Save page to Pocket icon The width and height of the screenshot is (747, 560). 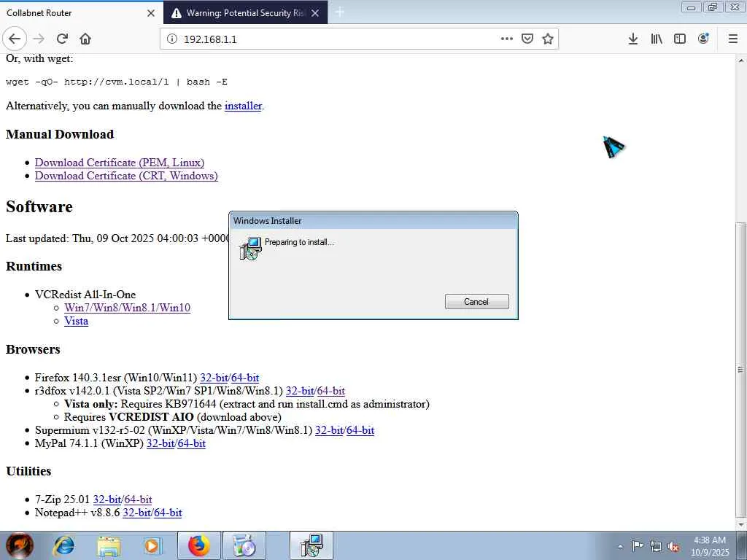(x=527, y=39)
